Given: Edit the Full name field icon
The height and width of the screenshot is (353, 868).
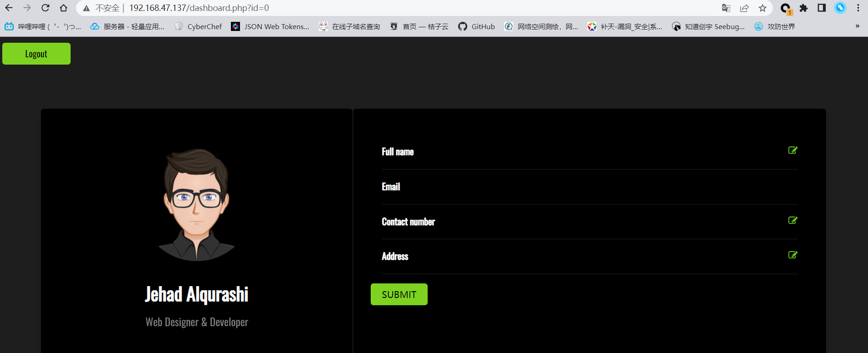Looking at the screenshot, I should click(793, 150).
